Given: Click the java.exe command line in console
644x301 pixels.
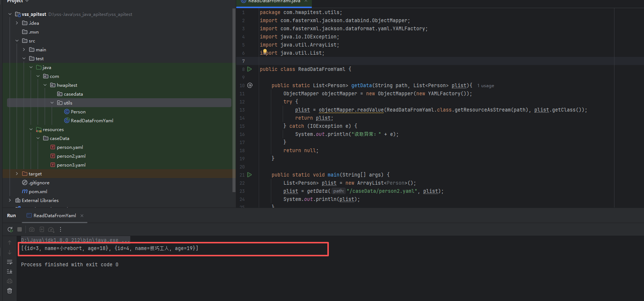Looking at the screenshot, I should click(x=75, y=240).
